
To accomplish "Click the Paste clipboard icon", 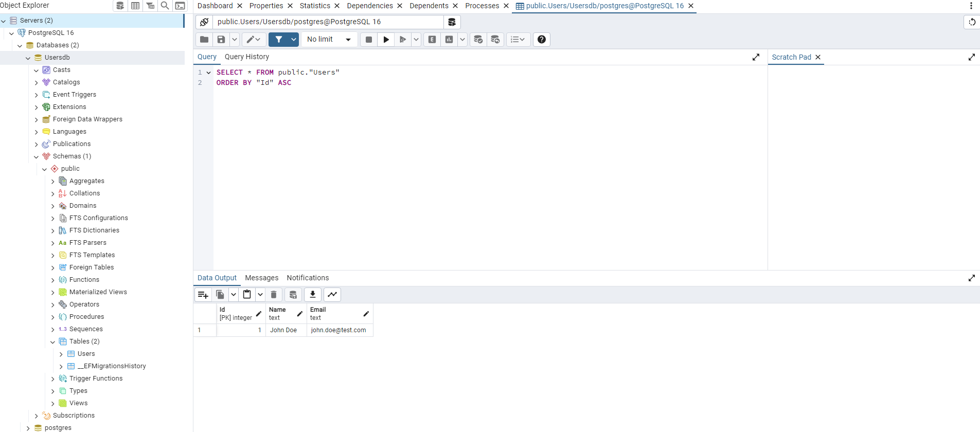I will point(247,295).
